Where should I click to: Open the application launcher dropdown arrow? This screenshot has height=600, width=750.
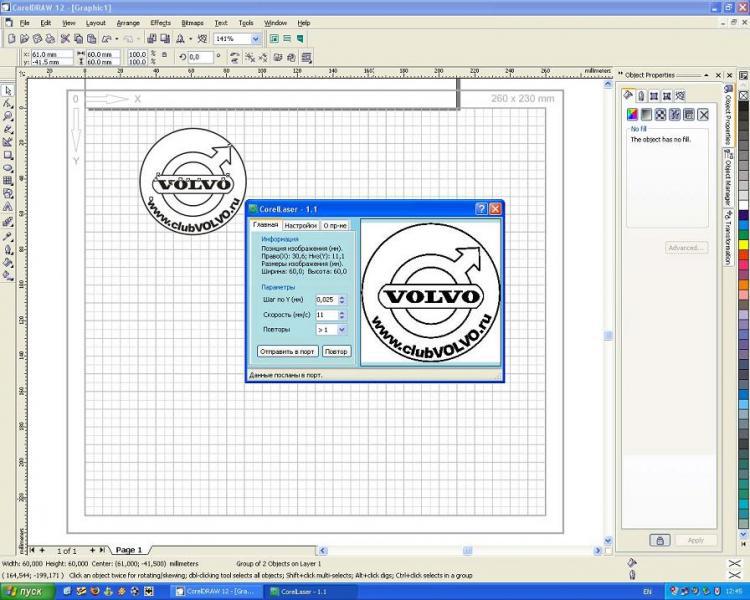(190, 39)
